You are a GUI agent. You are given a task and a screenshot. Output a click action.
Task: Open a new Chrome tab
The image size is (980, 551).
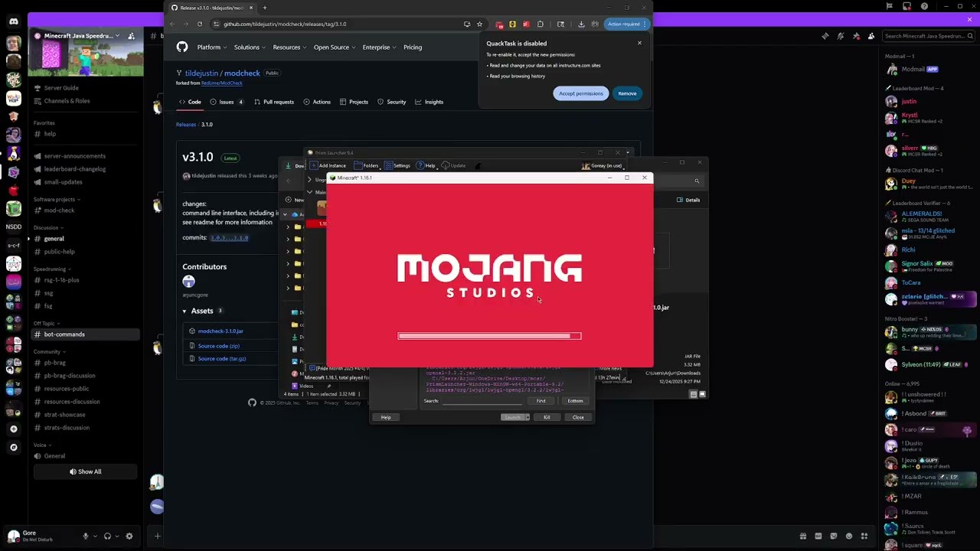[x=265, y=8]
